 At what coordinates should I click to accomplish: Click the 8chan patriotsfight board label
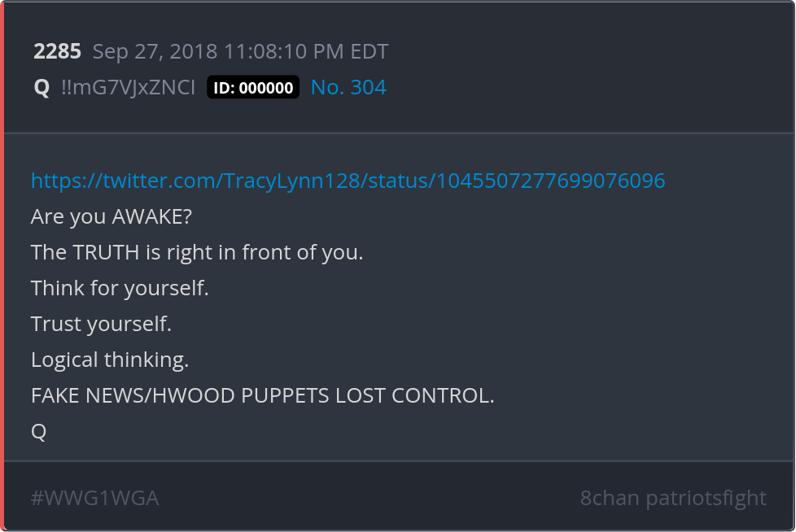point(673,498)
